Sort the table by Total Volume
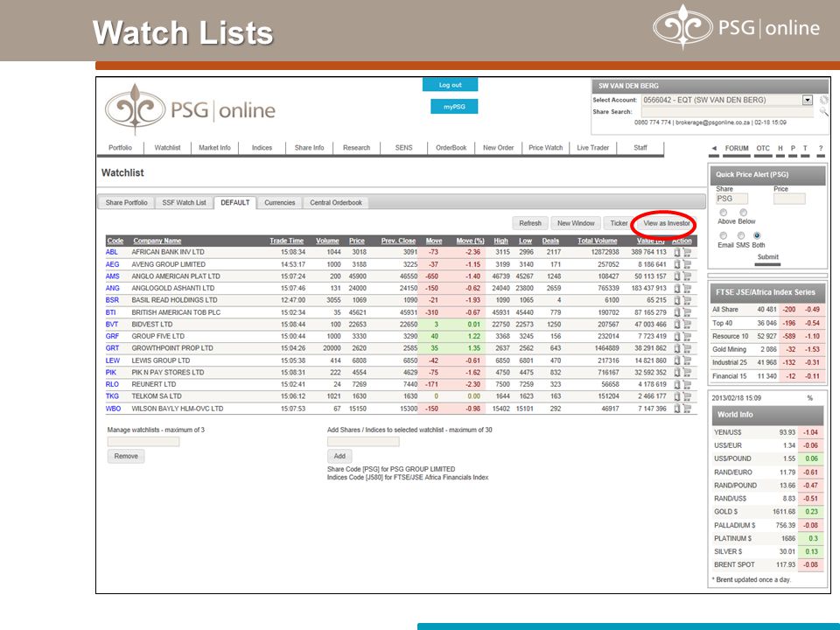Screen dimensions: 840x630 (598, 241)
